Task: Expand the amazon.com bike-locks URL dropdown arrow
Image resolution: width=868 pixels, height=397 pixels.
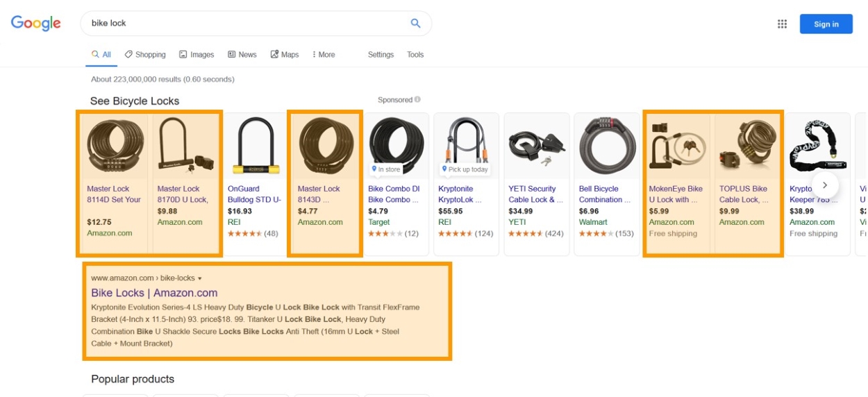Action: click(200, 278)
